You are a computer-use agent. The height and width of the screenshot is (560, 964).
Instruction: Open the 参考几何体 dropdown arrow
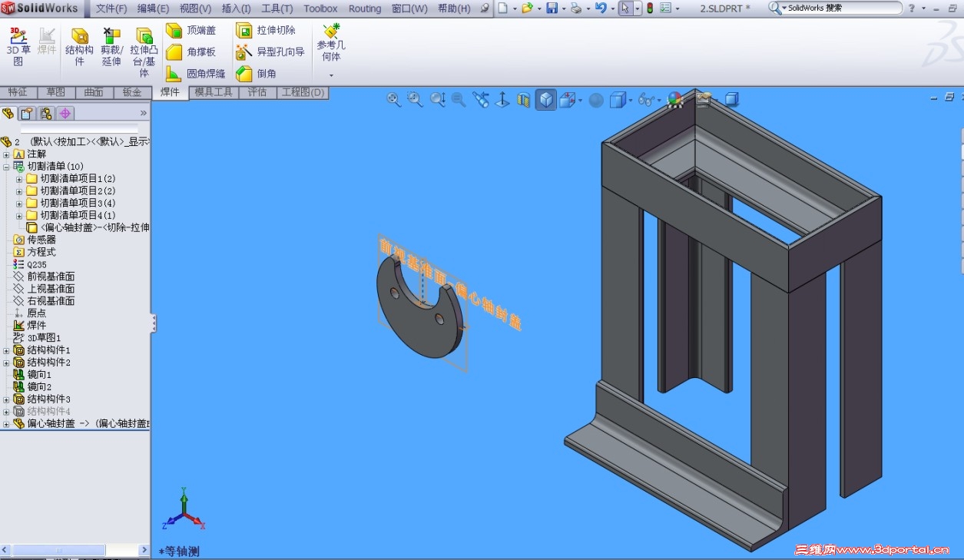(331, 75)
